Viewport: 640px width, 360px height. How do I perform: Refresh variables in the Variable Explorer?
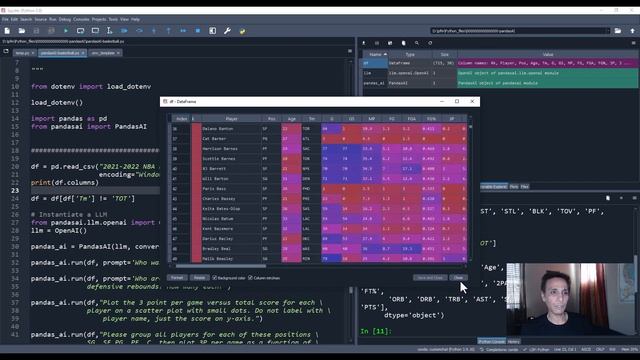click(x=430, y=43)
